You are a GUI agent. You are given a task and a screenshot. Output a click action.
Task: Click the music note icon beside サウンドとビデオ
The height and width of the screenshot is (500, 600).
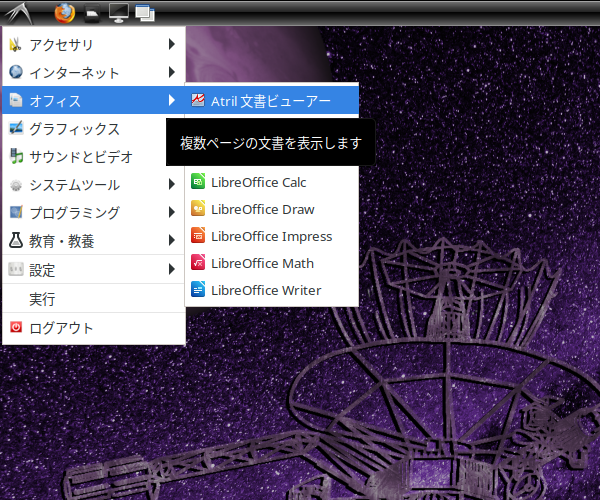[16, 156]
